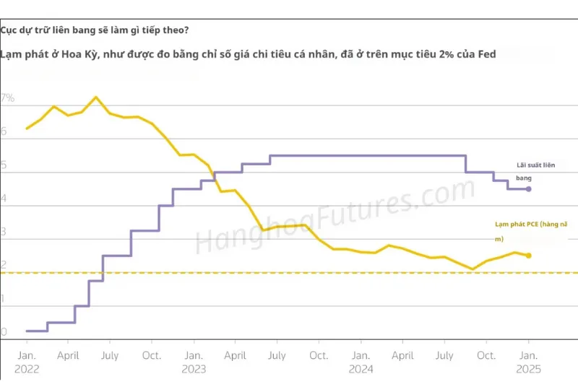Click the "2" y-axis label beside the dashed line
Image resolution: width=578 pixels, height=392 pixels.
tap(4, 266)
